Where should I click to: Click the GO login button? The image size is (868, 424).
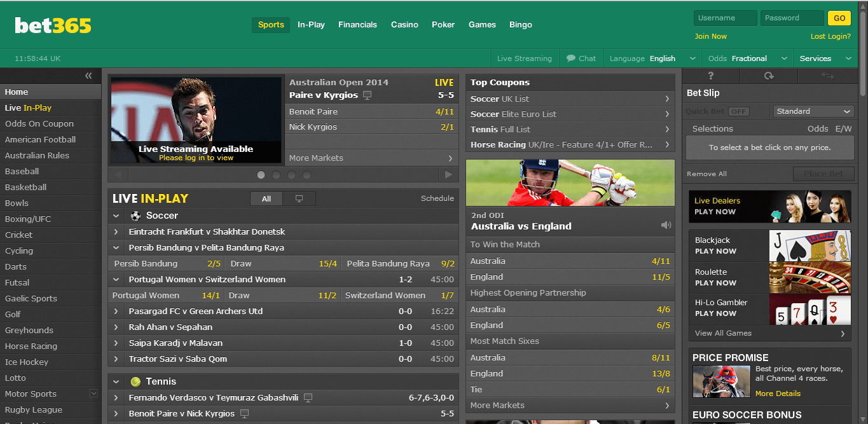tap(839, 18)
